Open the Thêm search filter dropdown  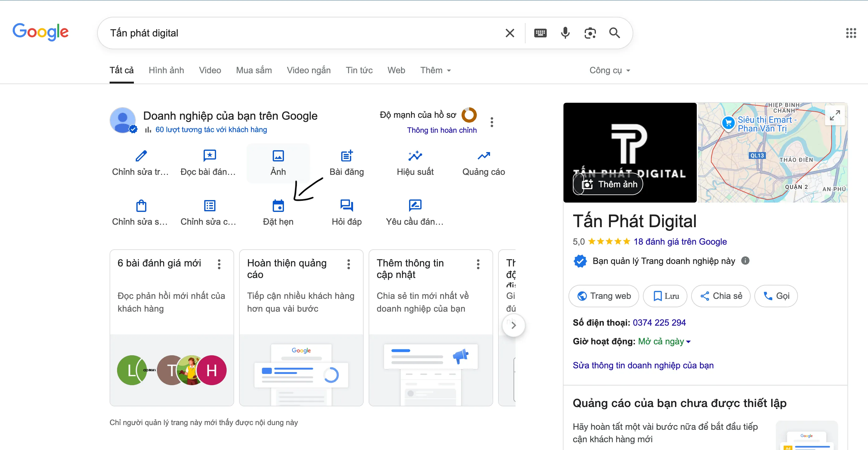coord(435,70)
